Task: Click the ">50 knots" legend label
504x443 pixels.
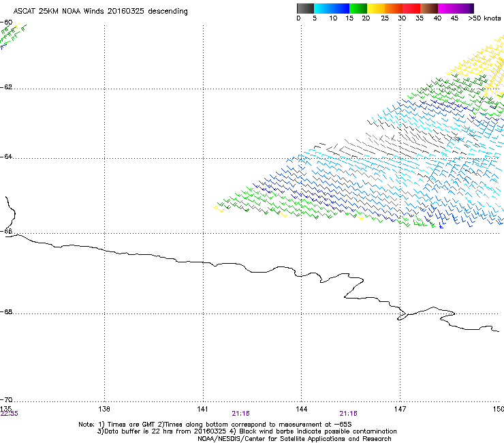Action: pyautogui.click(x=484, y=18)
